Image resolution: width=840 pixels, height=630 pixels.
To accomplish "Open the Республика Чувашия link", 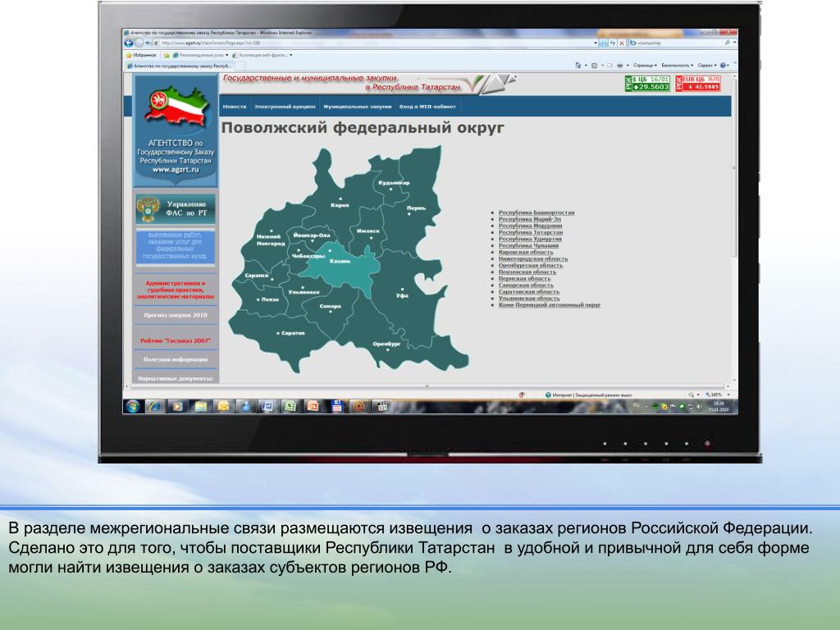I will [x=528, y=245].
